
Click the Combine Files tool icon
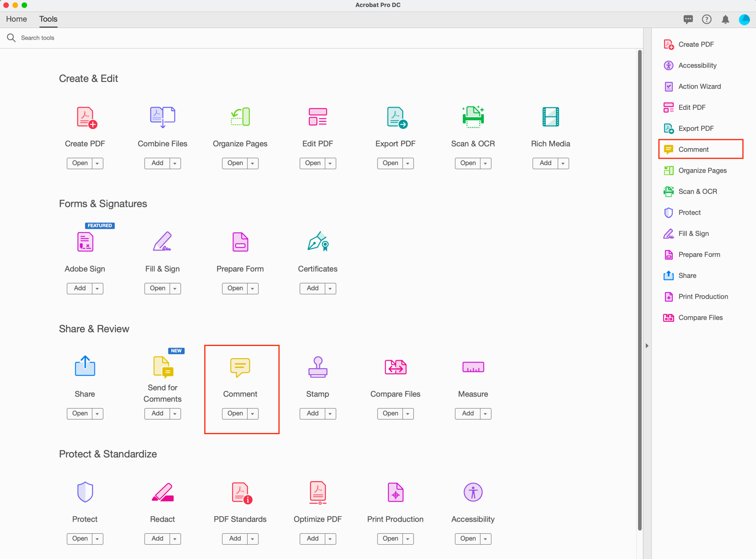[162, 117]
